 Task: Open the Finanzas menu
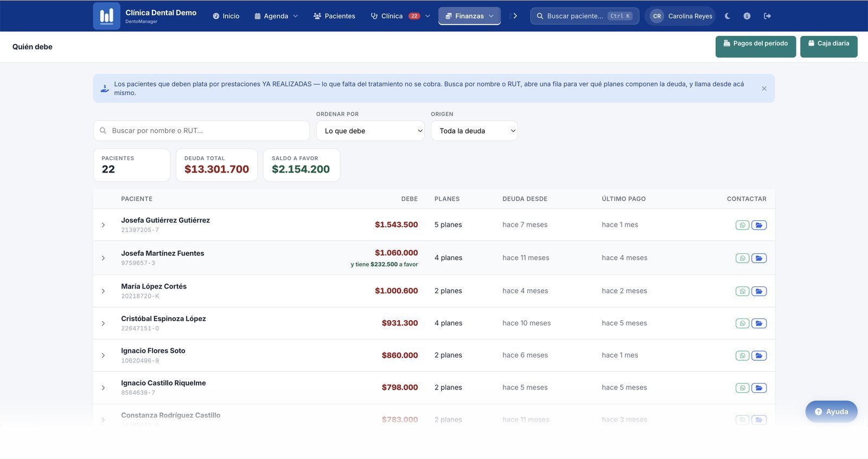pos(469,16)
